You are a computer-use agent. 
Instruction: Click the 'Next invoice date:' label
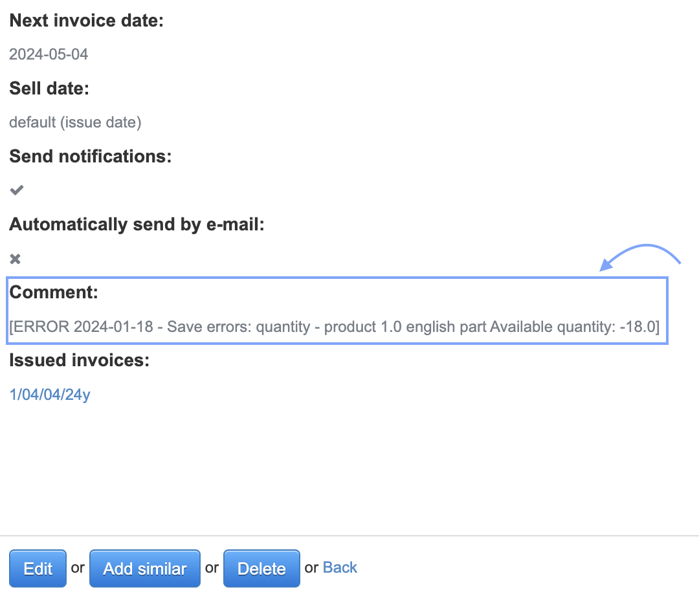[x=87, y=21]
